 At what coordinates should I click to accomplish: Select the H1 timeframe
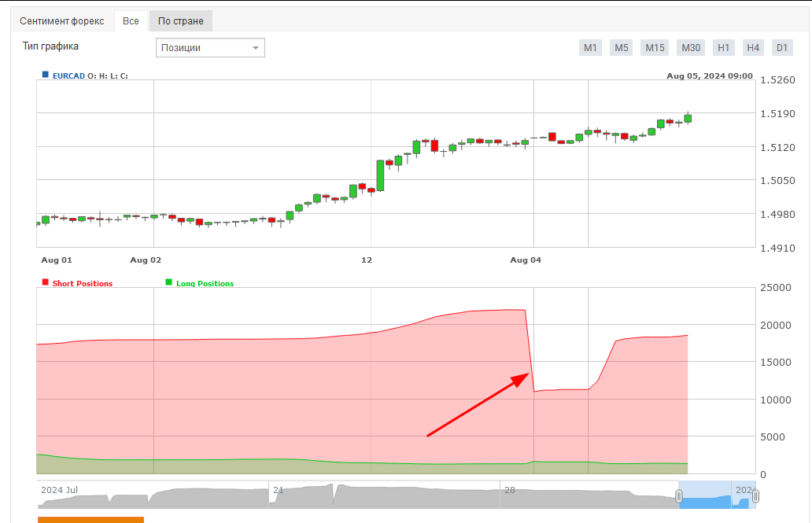point(723,48)
